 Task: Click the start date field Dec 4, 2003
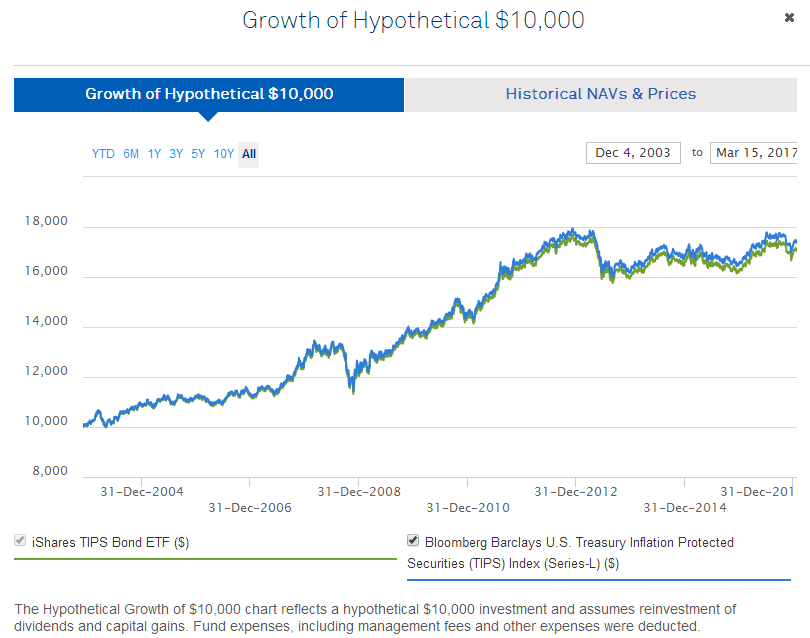coord(633,153)
